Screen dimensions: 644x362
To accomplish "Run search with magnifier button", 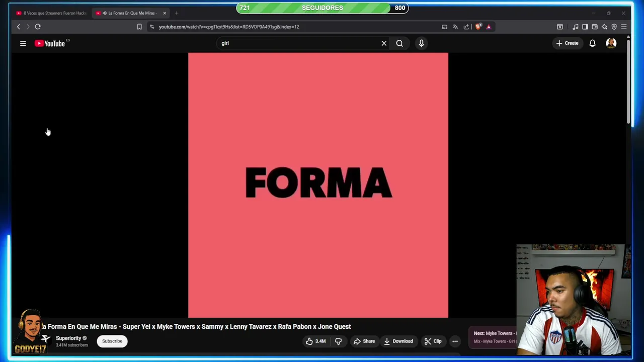I will pos(399,43).
